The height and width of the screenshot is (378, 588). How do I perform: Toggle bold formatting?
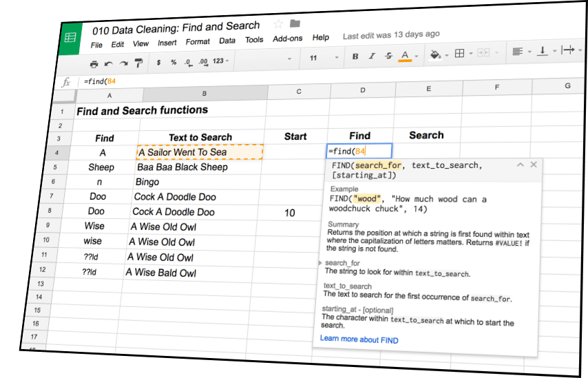(355, 56)
